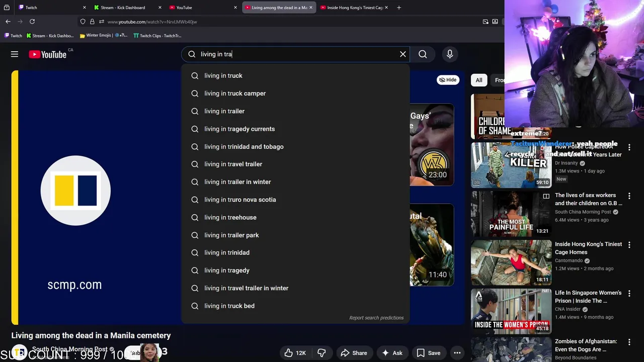The height and width of the screenshot is (362, 644).
Task: Open a new browser tab
Action: coord(399,8)
